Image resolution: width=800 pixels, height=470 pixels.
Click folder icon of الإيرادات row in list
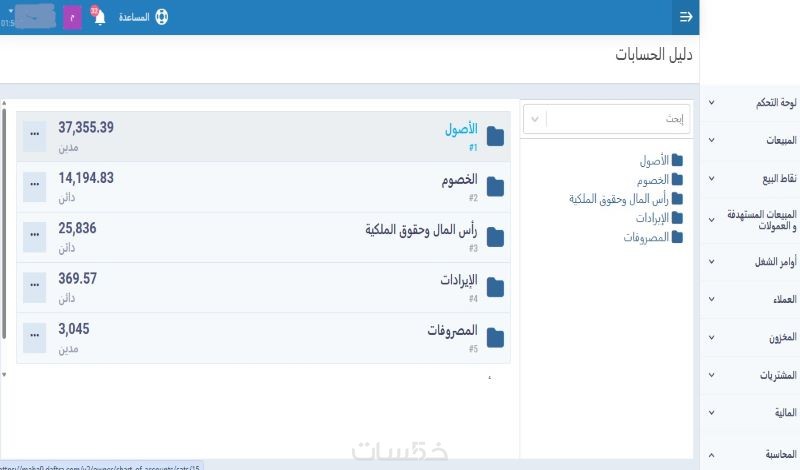tap(495, 287)
